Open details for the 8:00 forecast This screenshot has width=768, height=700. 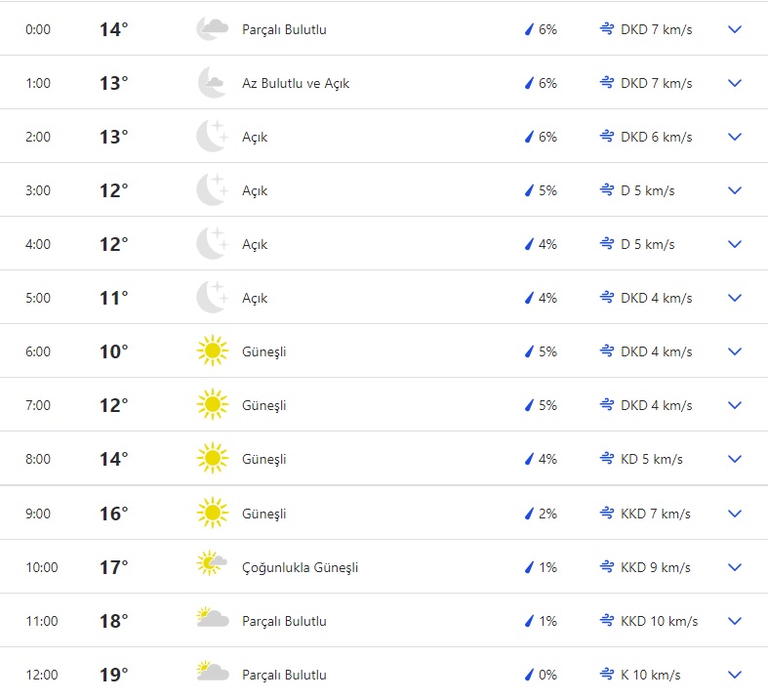[735, 459]
